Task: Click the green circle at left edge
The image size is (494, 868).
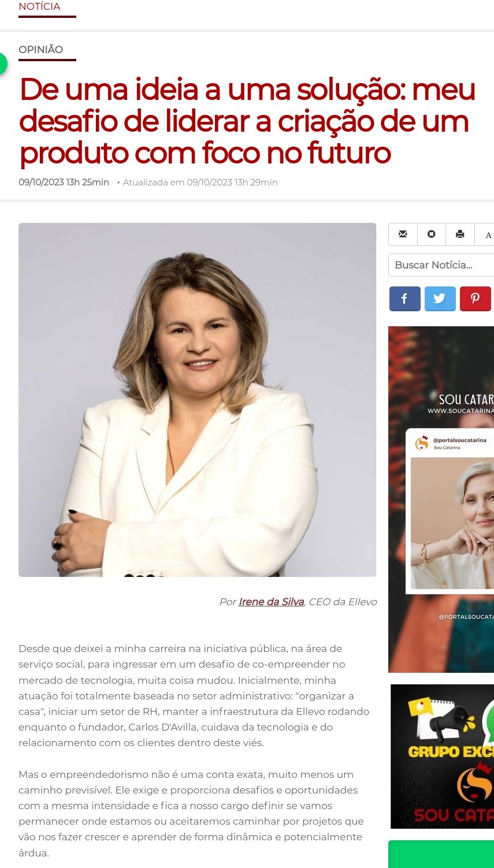Action: point(3,64)
